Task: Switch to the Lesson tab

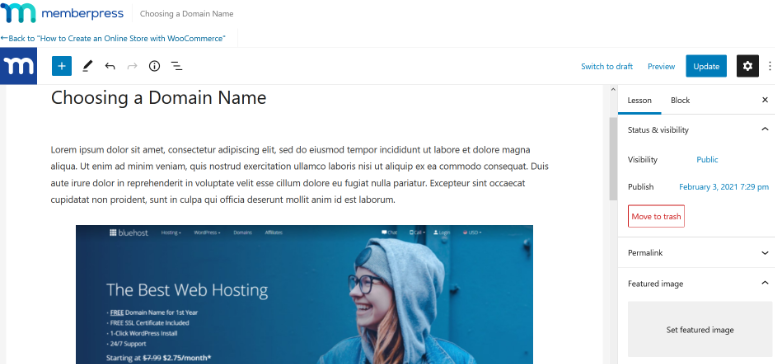Action: pos(639,100)
